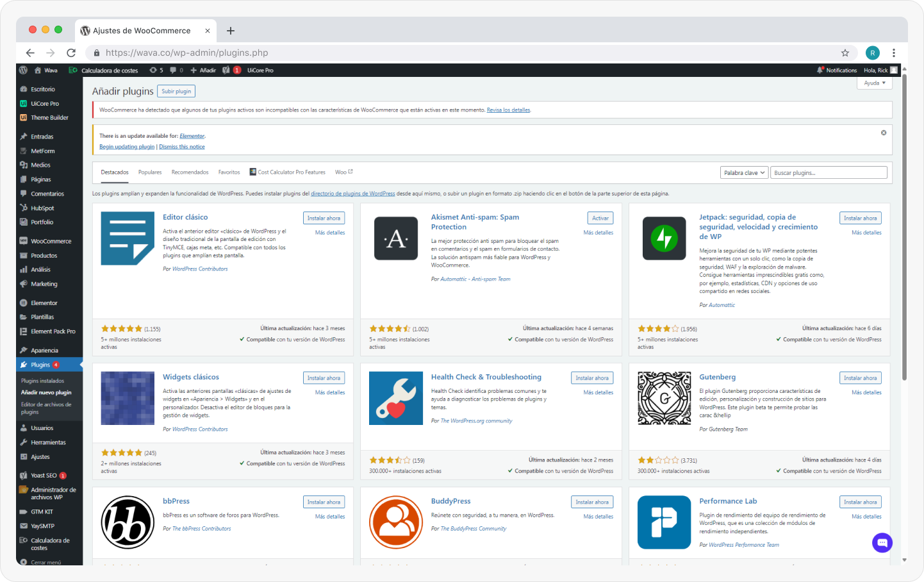Click the BuddyPress plugin icon
The width and height of the screenshot is (924, 582).
[x=396, y=522]
